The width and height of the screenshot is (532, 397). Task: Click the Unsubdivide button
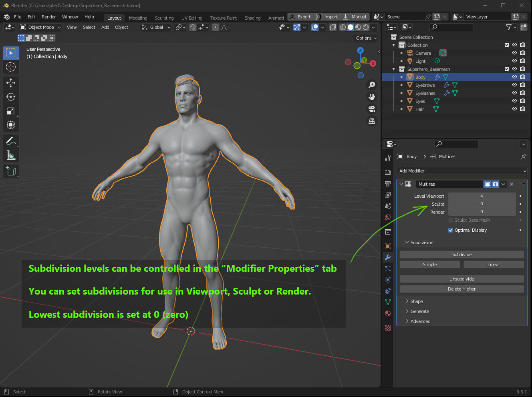click(x=462, y=279)
